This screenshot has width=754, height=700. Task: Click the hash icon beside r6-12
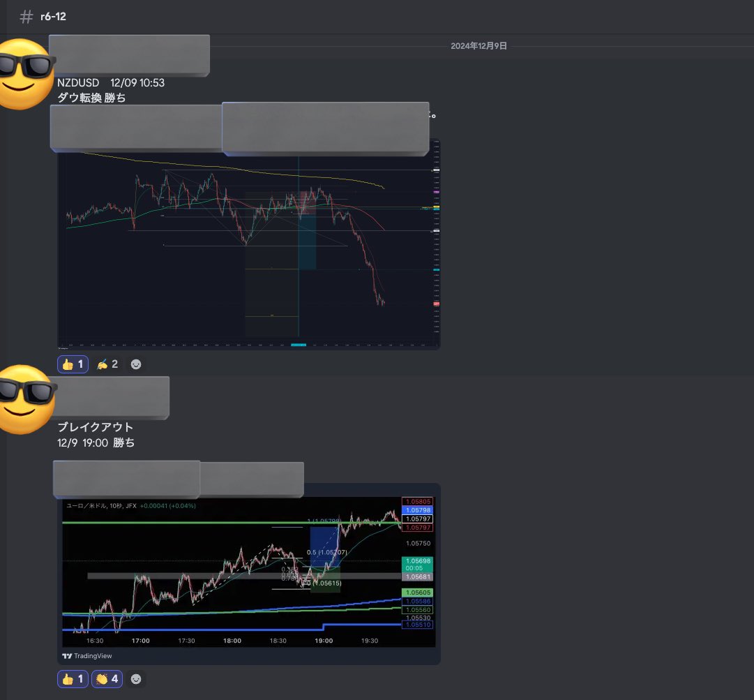point(27,17)
